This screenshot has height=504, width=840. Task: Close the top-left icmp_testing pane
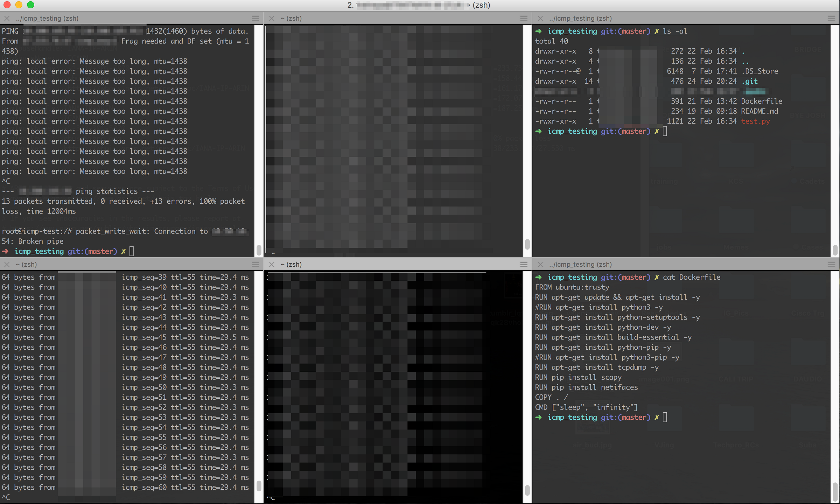pos(7,18)
